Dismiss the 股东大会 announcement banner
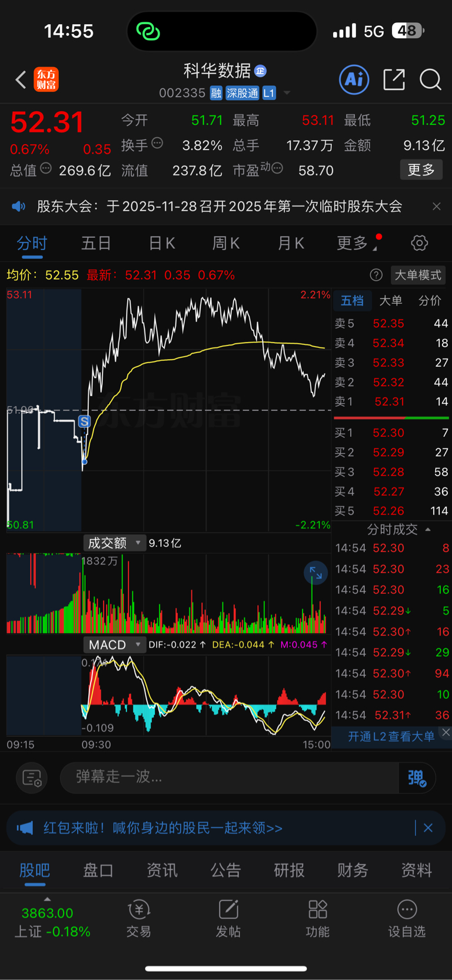The width and height of the screenshot is (452, 980). (x=436, y=207)
